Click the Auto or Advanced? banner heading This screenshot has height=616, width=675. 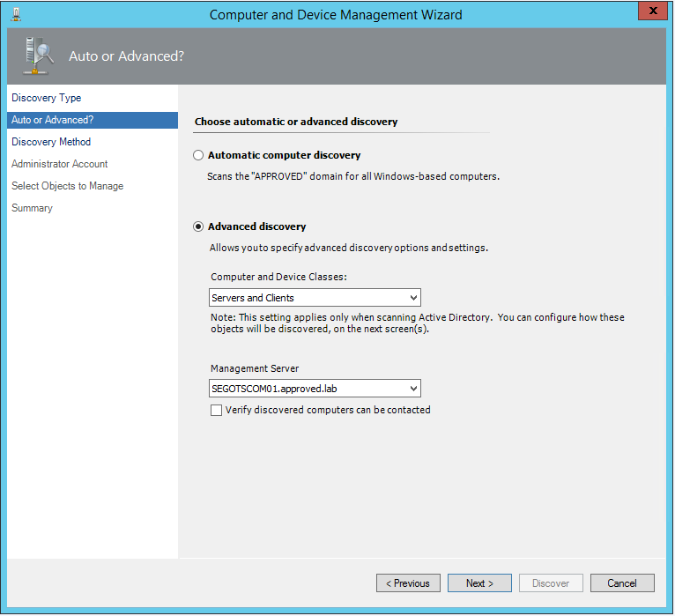[126, 56]
